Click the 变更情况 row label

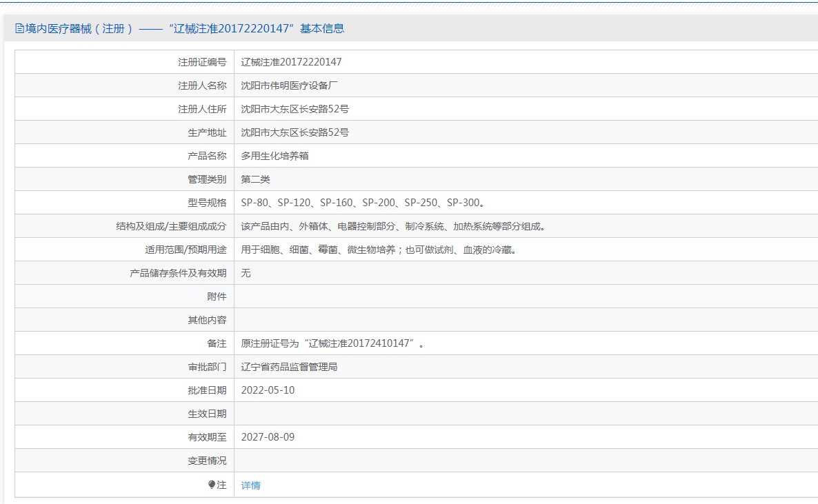[207, 461]
